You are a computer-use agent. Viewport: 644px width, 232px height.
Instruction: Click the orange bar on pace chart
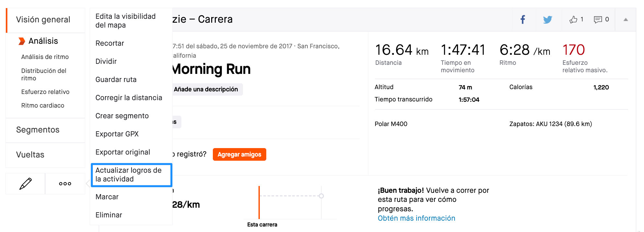[x=259, y=203]
